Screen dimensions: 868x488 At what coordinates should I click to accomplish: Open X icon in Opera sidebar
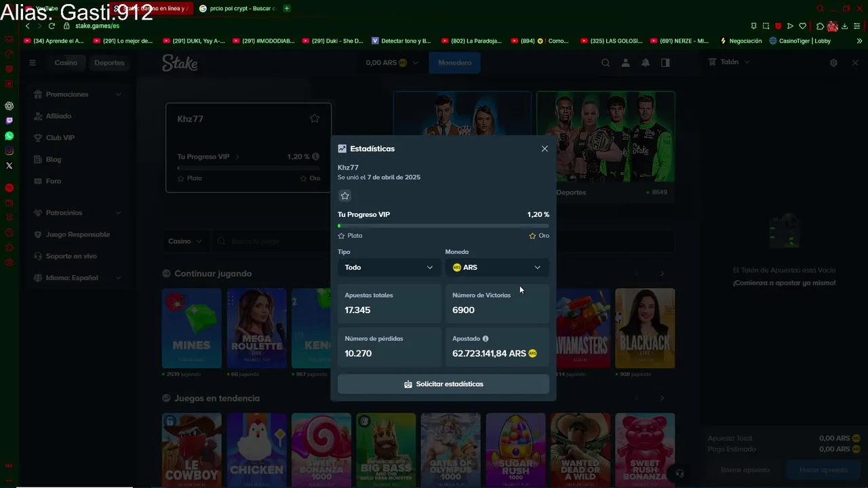point(9,165)
